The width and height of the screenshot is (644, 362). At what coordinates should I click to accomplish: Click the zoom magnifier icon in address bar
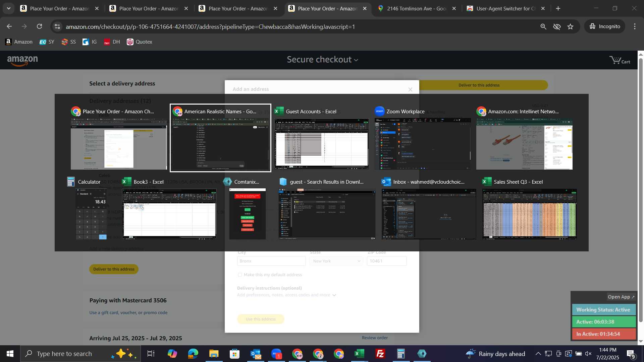coord(543,26)
